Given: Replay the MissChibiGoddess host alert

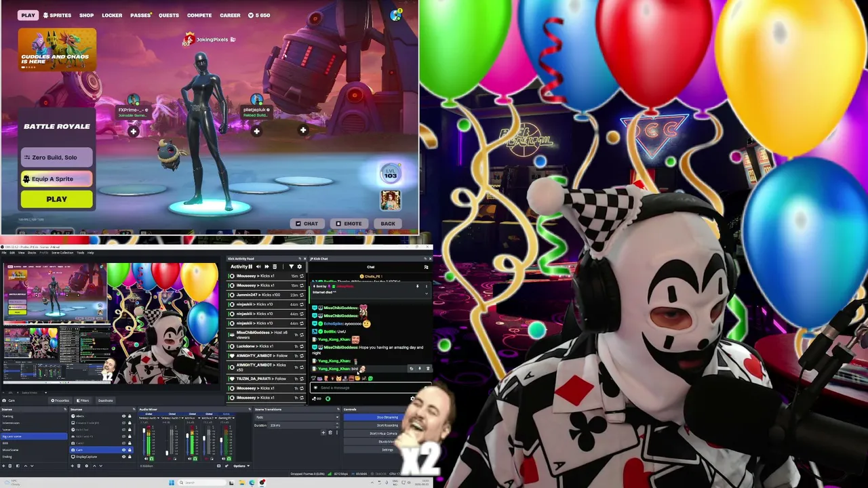Looking at the screenshot, I should (x=302, y=334).
